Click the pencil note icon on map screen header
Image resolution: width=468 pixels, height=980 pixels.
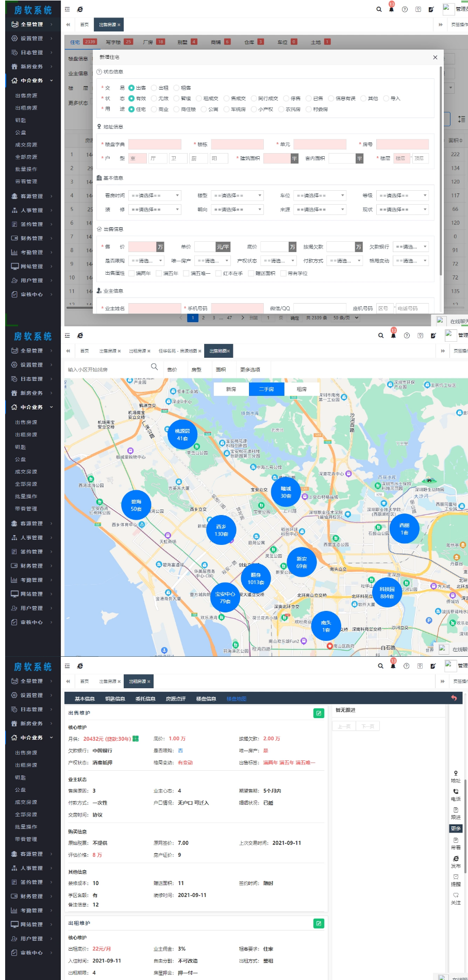pos(433,335)
